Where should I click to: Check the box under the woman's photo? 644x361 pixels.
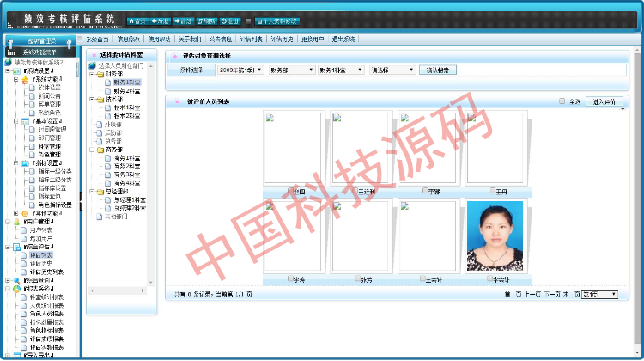click(489, 278)
